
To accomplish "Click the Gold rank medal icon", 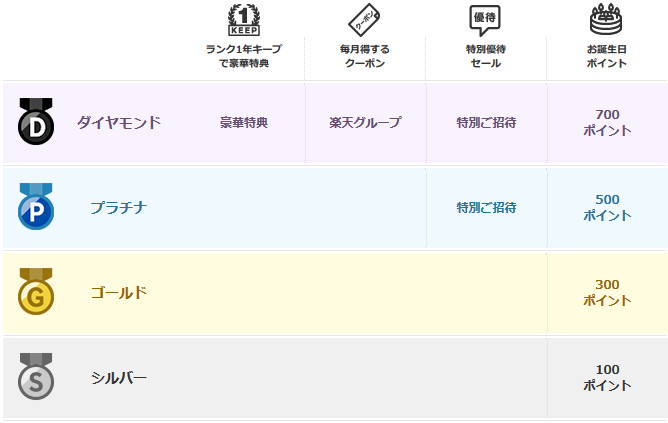I will click(36, 292).
